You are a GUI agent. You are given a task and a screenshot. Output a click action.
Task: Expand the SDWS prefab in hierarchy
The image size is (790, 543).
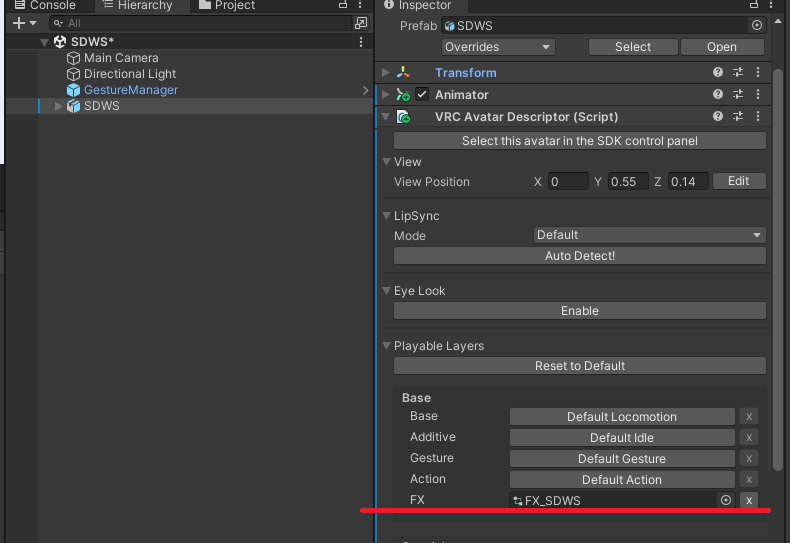[x=58, y=106]
